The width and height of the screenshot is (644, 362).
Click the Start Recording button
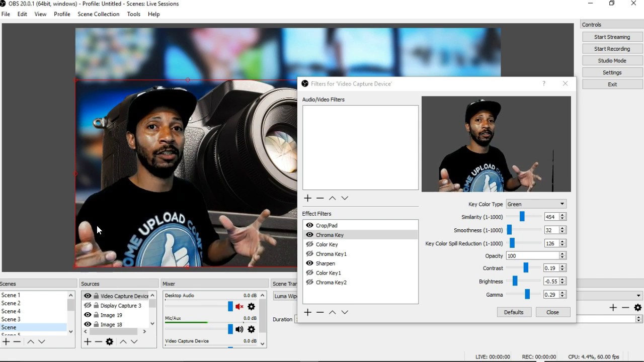click(x=612, y=49)
